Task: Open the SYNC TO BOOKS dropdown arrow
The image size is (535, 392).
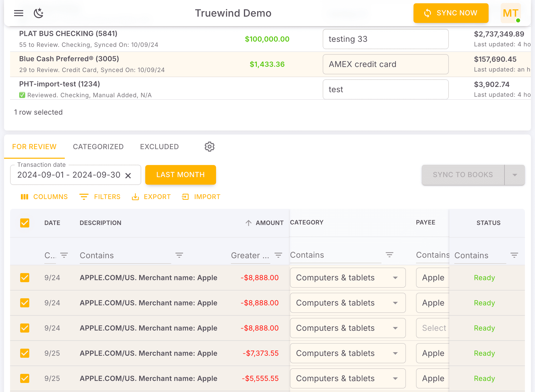Action: click(514, 175)
